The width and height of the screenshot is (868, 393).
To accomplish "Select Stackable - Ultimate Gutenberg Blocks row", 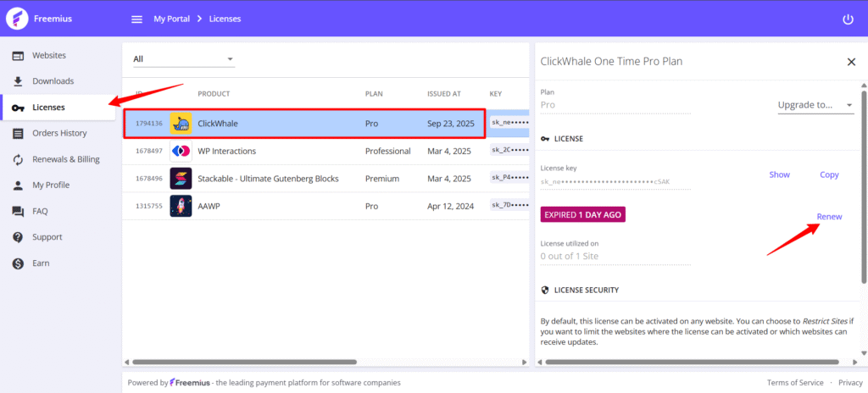I will pyautogui.click(x=325, y=179).
